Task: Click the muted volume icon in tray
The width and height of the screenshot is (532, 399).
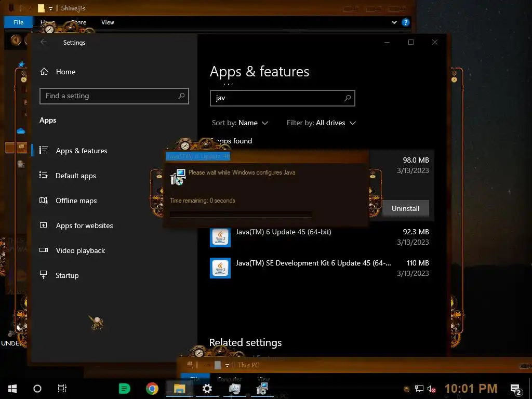Action: coord(432,389)
